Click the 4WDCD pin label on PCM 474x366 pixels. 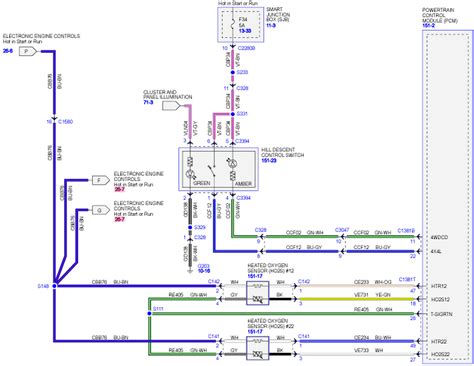click(439, 238)
